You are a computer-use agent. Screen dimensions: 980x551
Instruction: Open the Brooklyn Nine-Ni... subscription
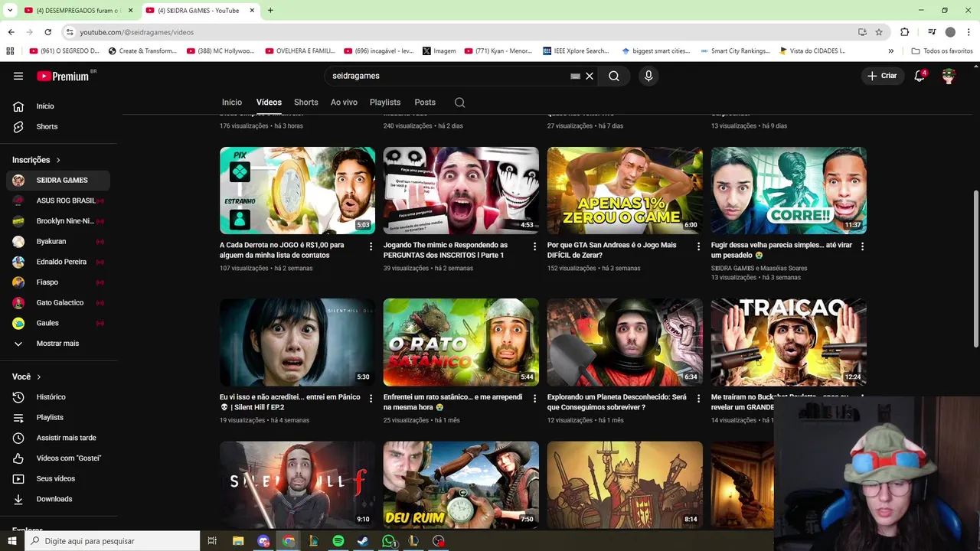(x=58, y=221)
